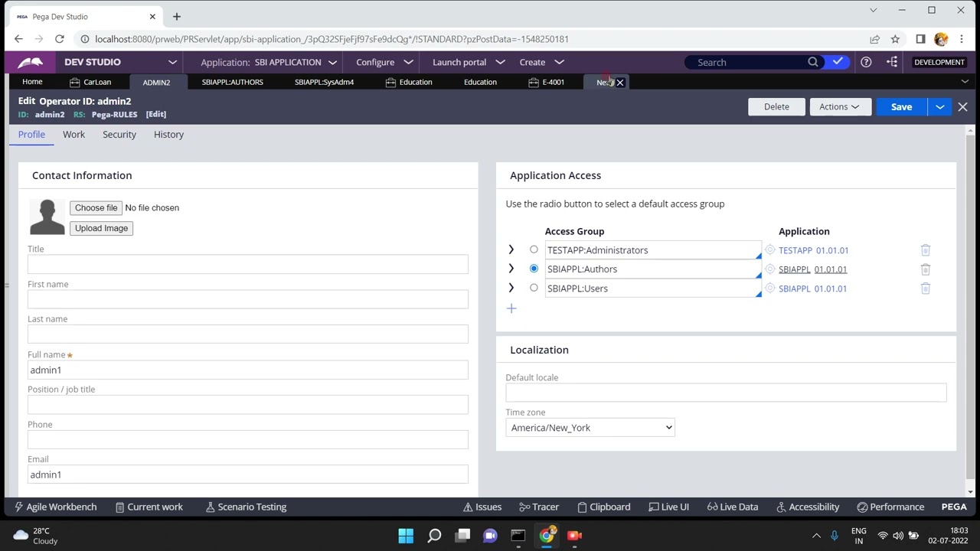Delete the TESTAPP:Administrators access group row
Screen dimensions: 980x551
click(x=925, y=250)
